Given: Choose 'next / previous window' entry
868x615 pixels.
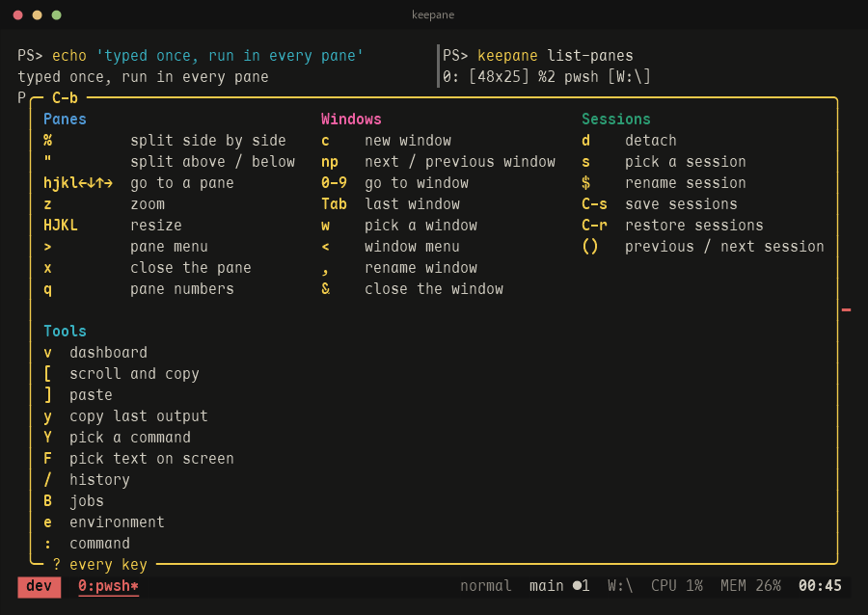Looking at the screenshot, I should tap(460, 162).
